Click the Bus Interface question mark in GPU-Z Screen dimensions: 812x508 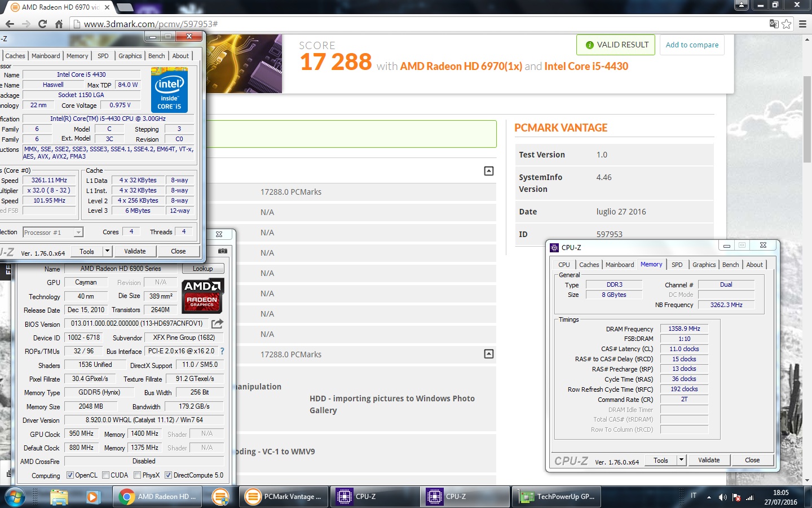pos(222,351)
